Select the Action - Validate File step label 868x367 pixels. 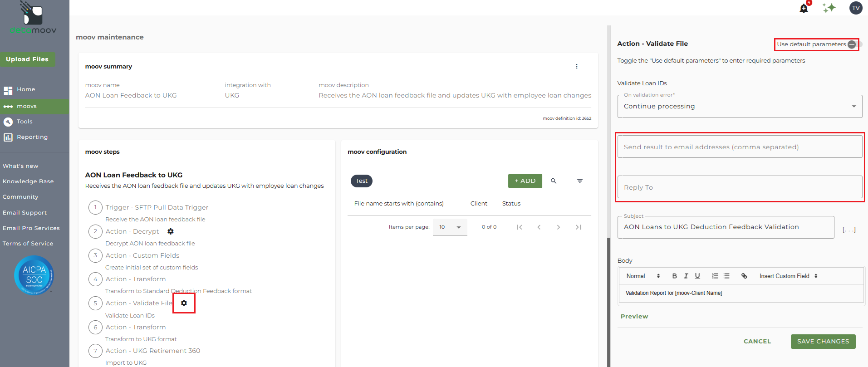139,303
